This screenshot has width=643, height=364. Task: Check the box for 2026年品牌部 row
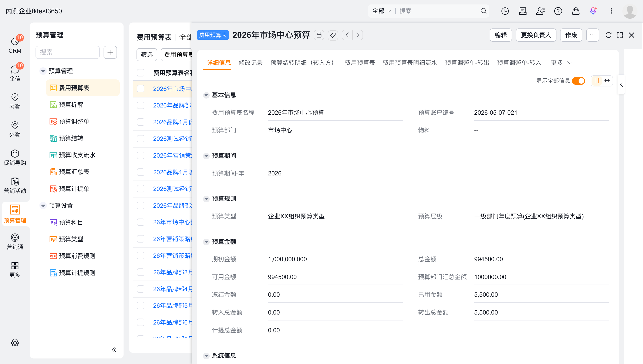(141, 105)
